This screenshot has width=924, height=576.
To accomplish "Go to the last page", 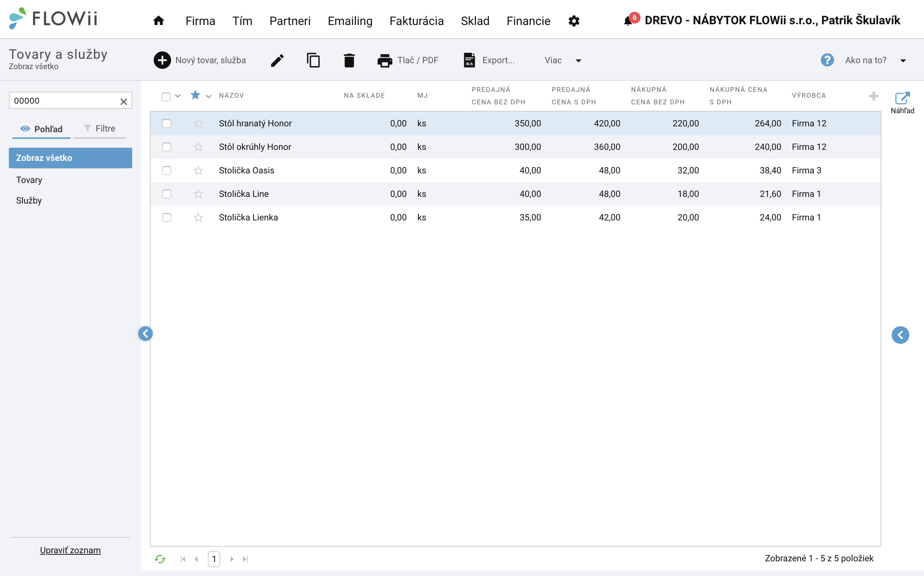I will [245, 559].
